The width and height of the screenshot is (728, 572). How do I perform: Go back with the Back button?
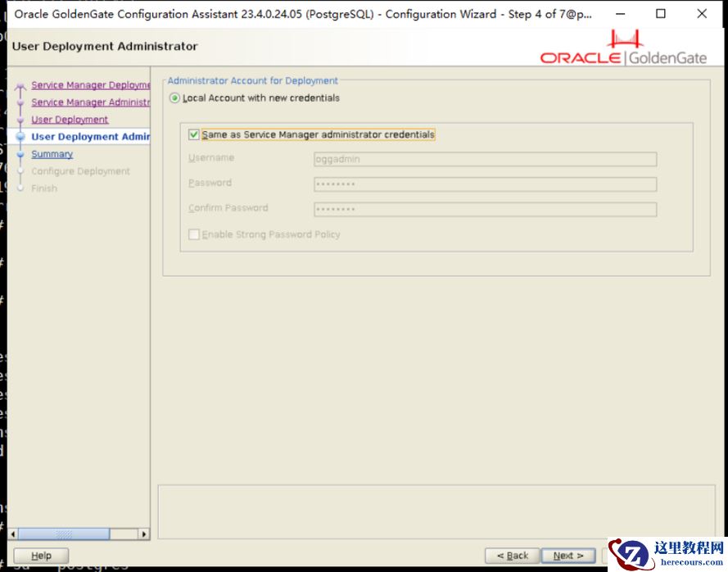pyautogui.click(x=512, y=556)
